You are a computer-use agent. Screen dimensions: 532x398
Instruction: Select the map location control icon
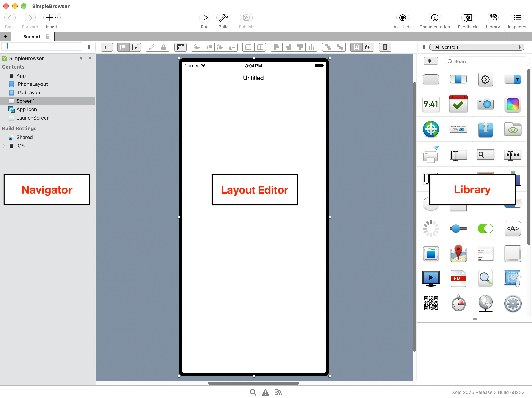click(458, 253)
